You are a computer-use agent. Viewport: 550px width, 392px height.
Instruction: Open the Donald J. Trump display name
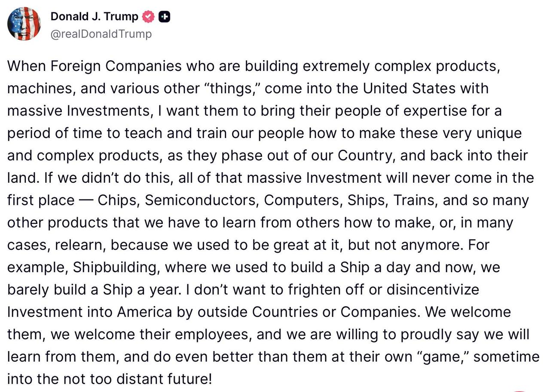click(x=95, y=17)
